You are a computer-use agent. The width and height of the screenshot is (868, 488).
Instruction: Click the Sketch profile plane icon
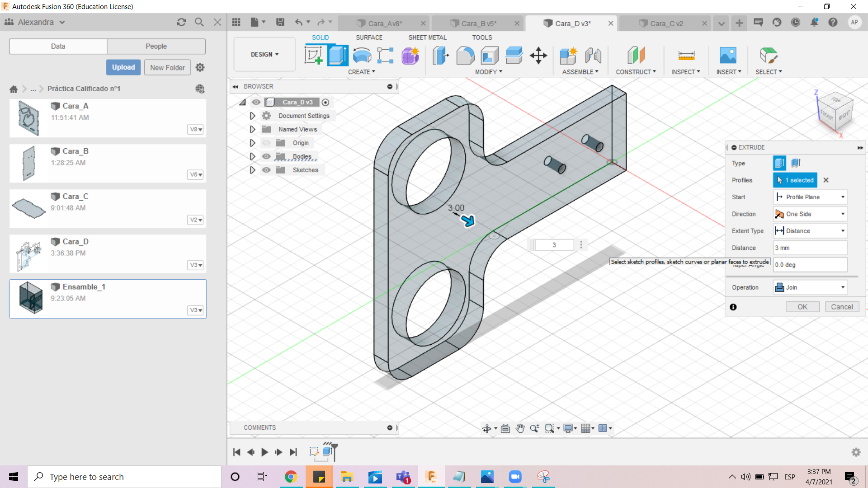[779, 197]
